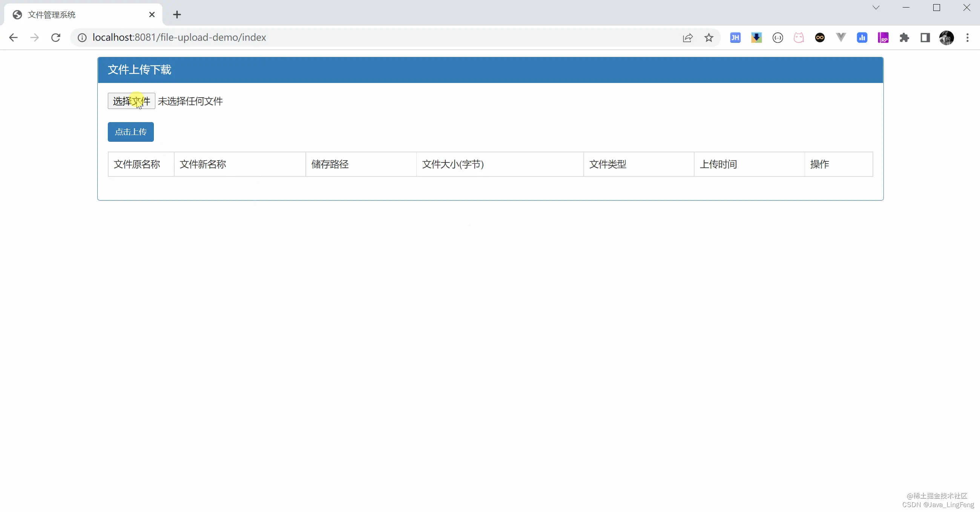Click the user profile avatar
980x512 pixels.
coord(946,37)
